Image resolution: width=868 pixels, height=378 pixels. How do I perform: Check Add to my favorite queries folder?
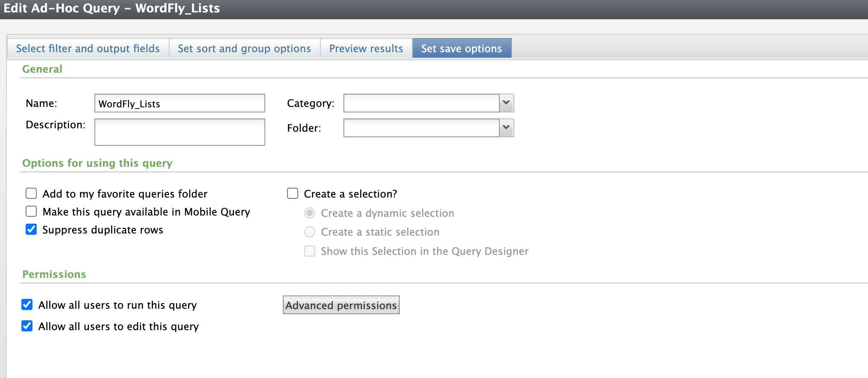31,194
